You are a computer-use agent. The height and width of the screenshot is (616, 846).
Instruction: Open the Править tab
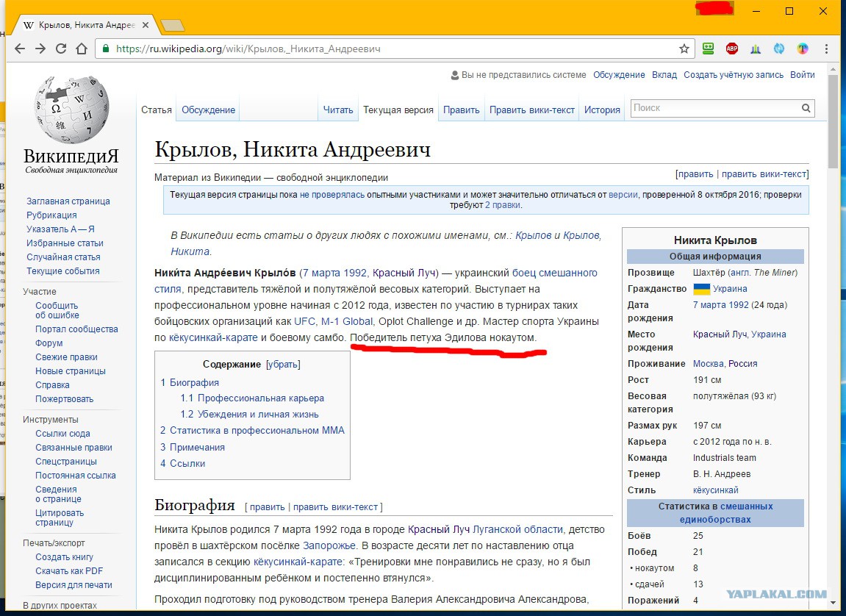tap(462, 110)
